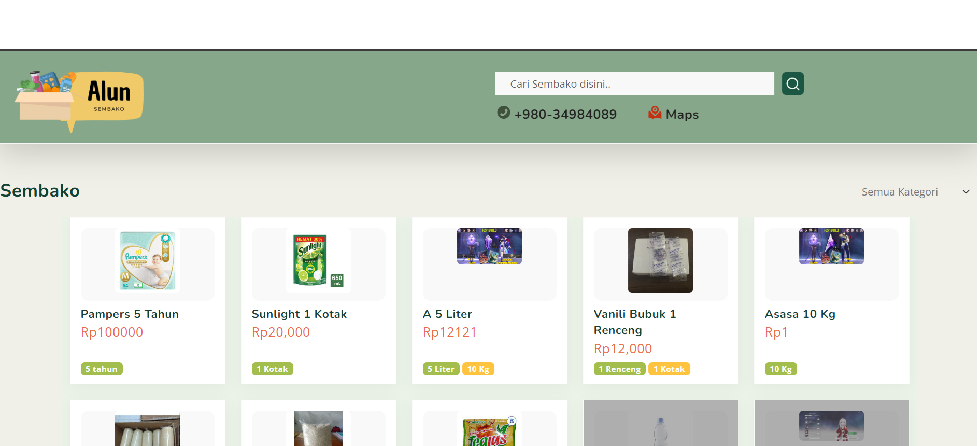Open the Asasa 10 Kg product image
980x446 pixels.
[831, 247]
